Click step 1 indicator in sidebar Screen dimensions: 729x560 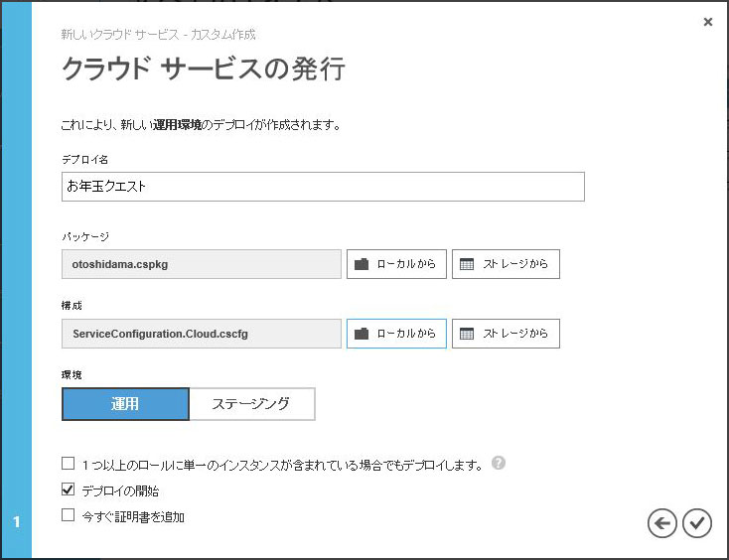17,521
